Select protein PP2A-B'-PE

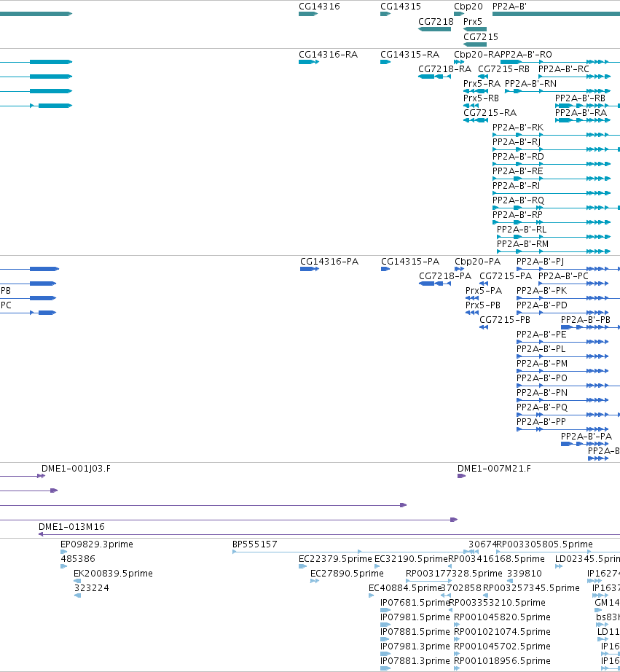pos(541,335)
